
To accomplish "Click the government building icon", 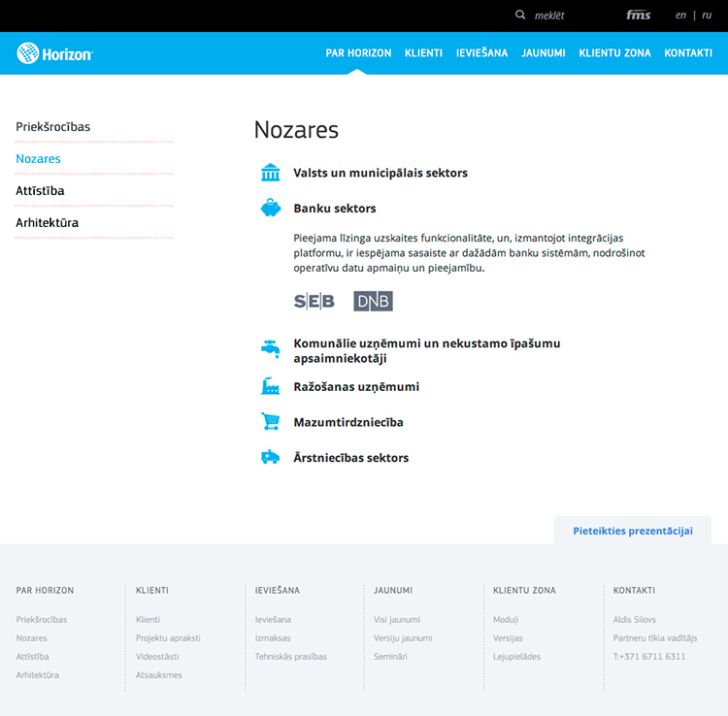I will point(270,173).
